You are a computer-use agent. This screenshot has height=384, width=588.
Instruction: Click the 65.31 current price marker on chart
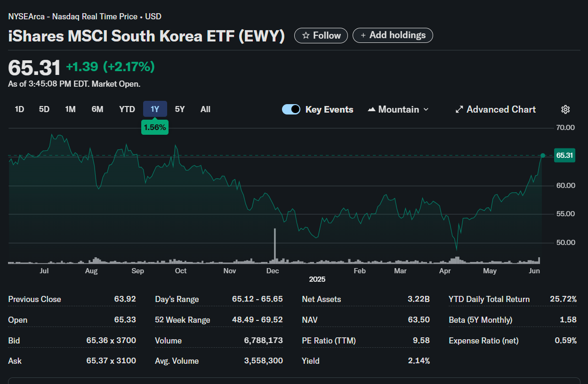click(564, 155)
